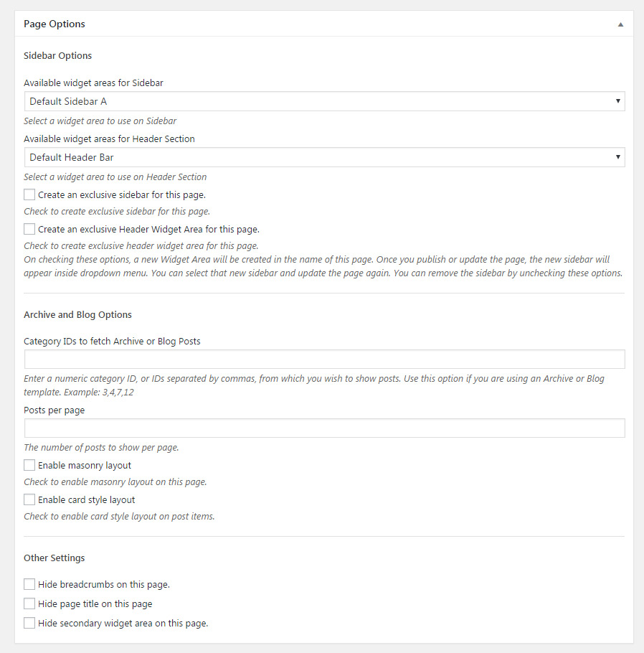
Task: Enable exclusive Header Widget Area checkbox
Action: (29, 229)
